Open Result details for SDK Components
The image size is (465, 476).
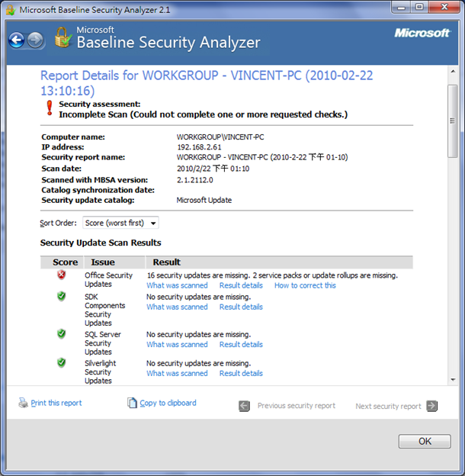241,307
